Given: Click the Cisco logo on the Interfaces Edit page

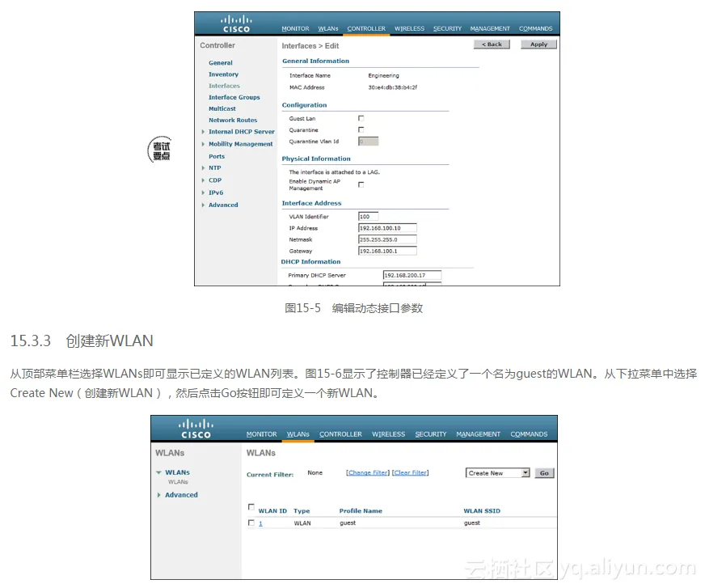Looking at the screenshot, I should [x=236, y=23].
